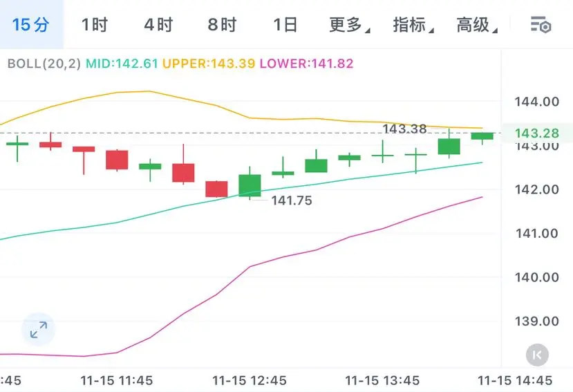Select the latest candle at the dashed price line

tap(482, 137)
